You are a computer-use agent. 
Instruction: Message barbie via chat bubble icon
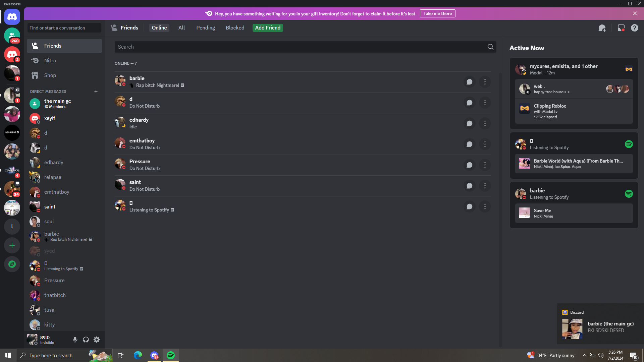click(x=469, y=82)
